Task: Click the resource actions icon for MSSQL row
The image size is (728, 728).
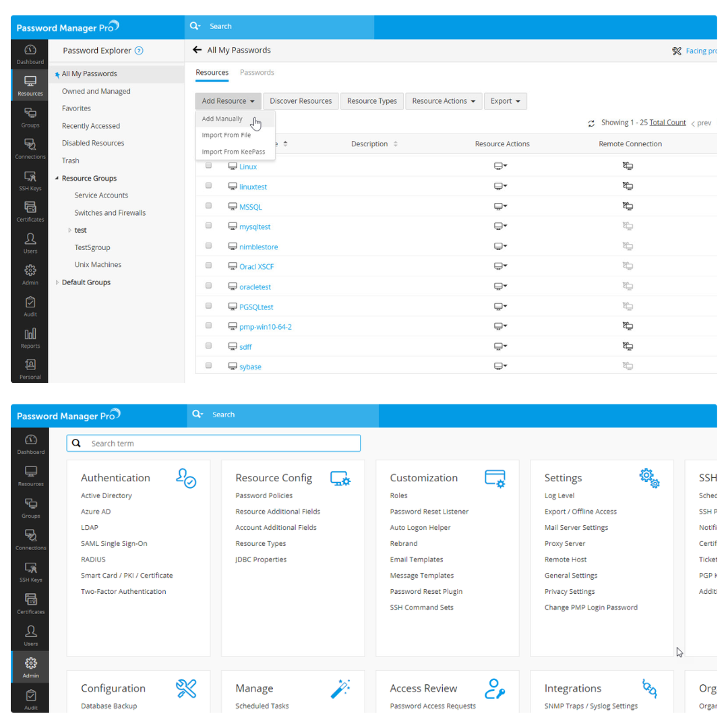Action: (x=500, y=206)
